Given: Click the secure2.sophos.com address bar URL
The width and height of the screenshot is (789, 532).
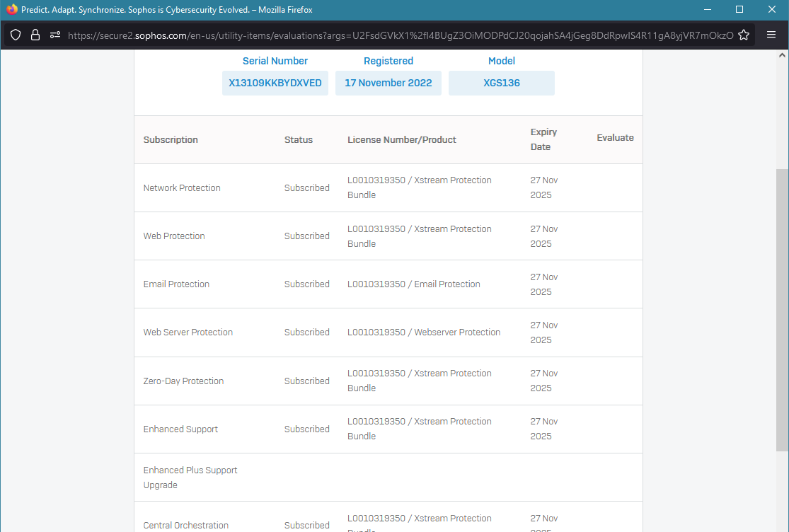Looking at the screenshot, I should [400, 35].
